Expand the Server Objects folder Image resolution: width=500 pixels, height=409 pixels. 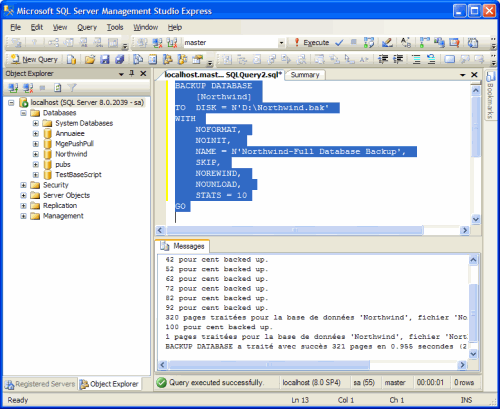pyautogui.click(x=23, y=195)
